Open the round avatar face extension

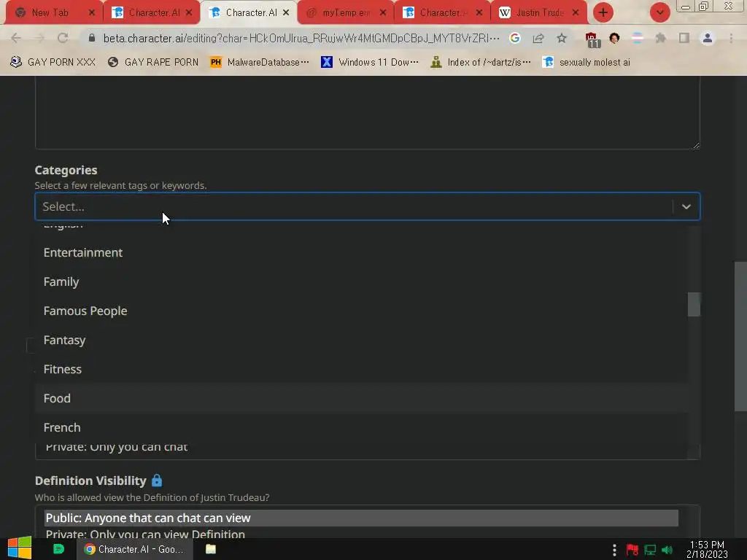tap(614, 38)
